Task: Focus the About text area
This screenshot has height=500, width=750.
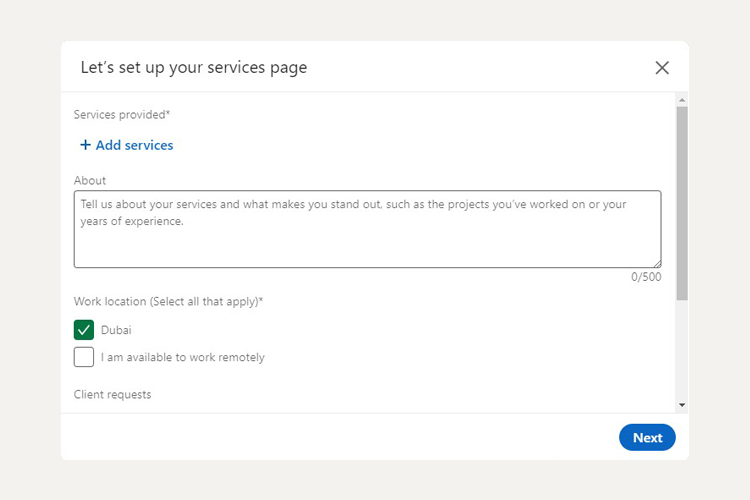Action: 367,229
